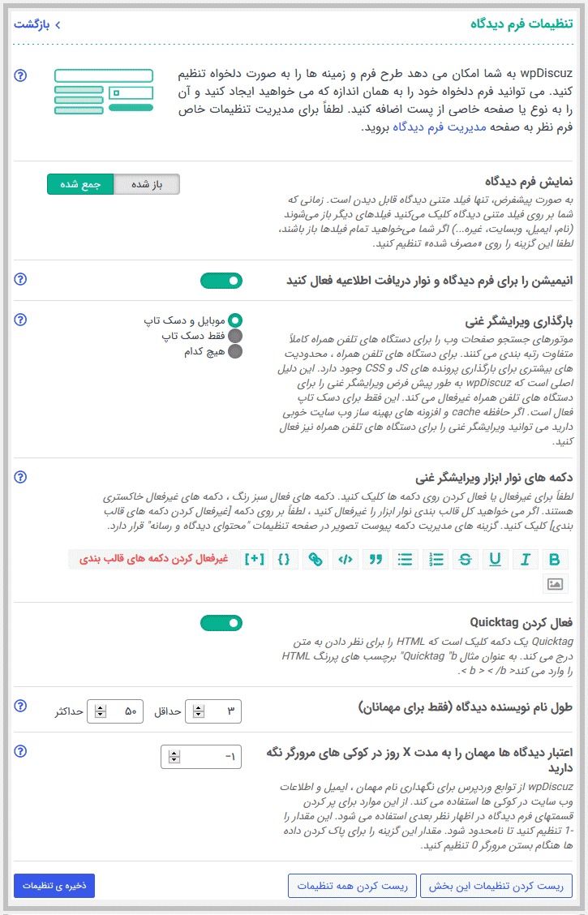Toggle the Italic toolbar button
588x915 pixels.
525,559
